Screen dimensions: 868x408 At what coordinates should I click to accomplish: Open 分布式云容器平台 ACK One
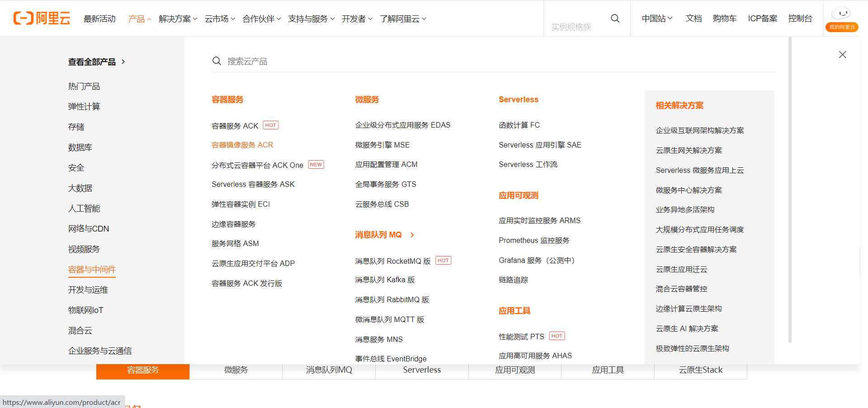click(257, 165)
